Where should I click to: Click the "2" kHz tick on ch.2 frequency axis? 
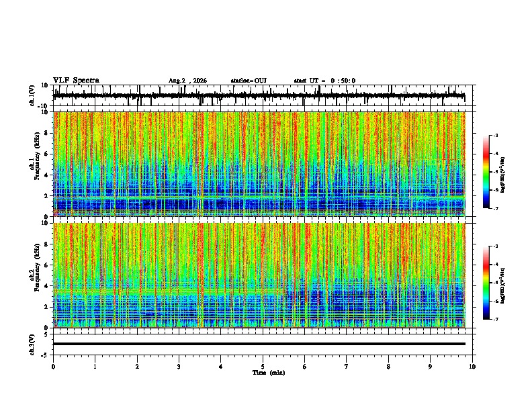point(46,307)
